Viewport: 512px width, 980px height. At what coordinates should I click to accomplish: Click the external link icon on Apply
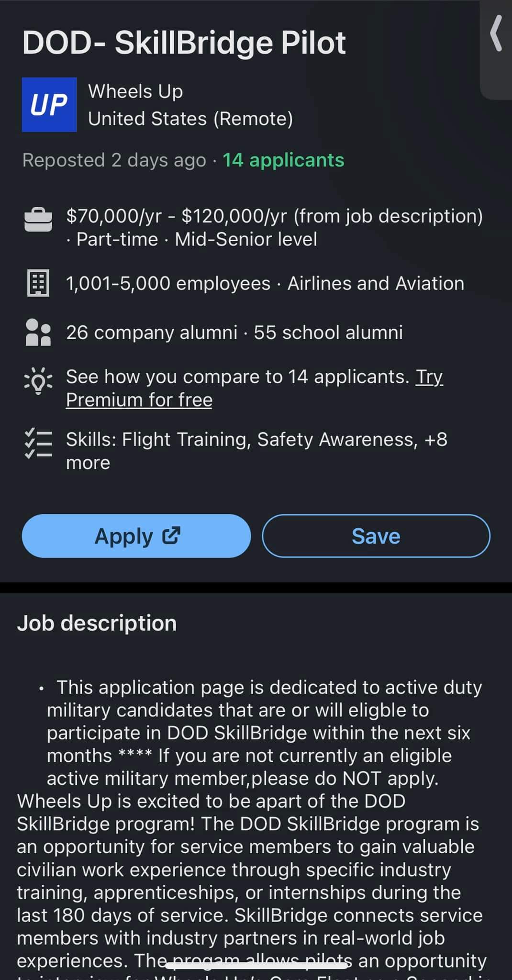click(171, 535)
